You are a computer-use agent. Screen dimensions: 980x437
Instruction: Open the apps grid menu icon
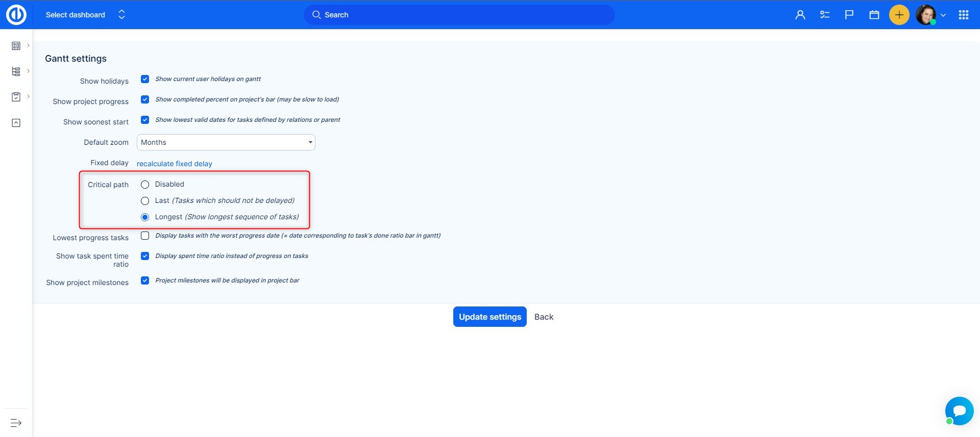tap(963, 15)
